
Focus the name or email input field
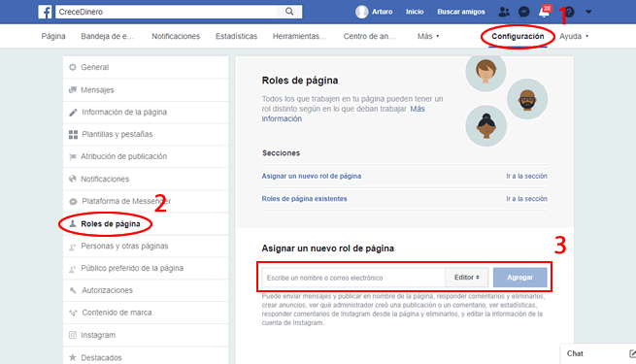coord(353,278)
